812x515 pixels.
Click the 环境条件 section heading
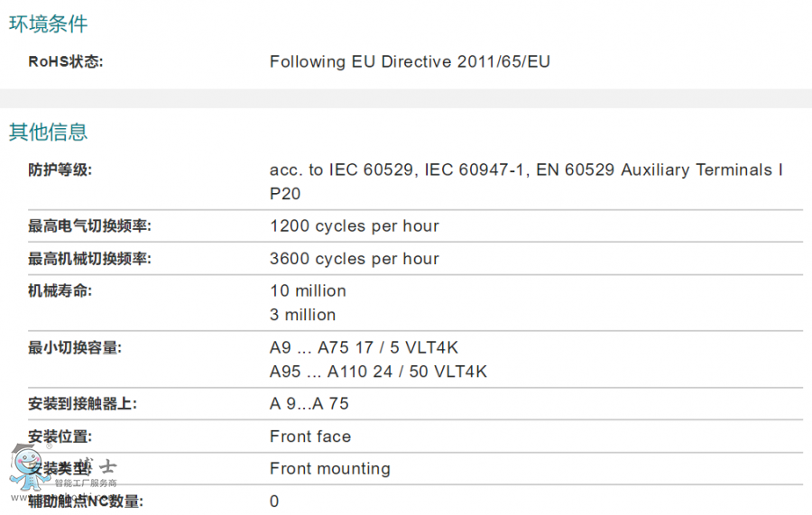point(49,24)
